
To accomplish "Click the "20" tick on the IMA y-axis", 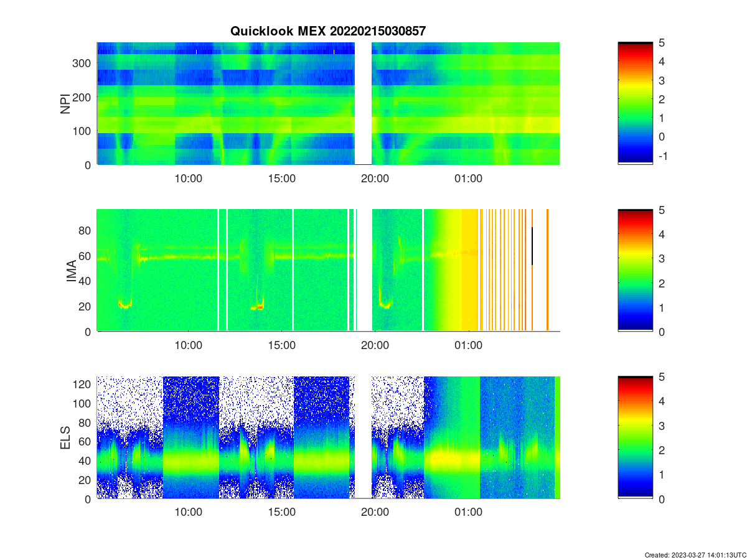I will tap(86, 306).
